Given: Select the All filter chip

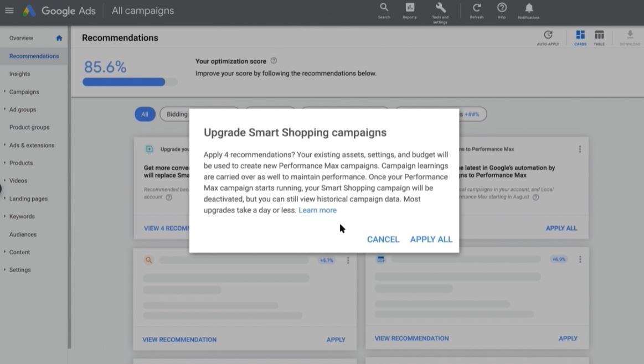Looking at the screenshot, I should tap(145, 114).
